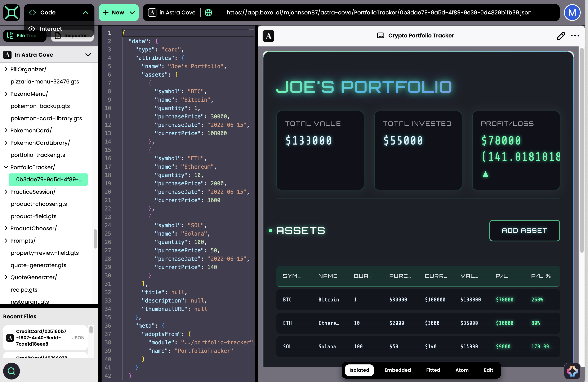Expand the PokemonCardLibrary folder

(x=6, y=143)
